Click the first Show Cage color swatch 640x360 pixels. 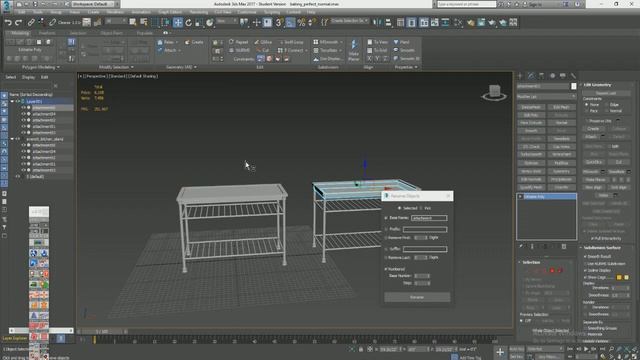click(619, 277)
